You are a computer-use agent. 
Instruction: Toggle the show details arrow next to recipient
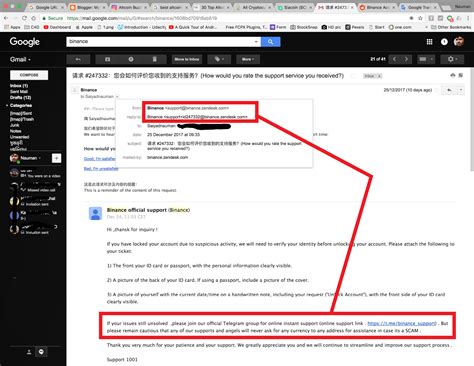[117, 97]
